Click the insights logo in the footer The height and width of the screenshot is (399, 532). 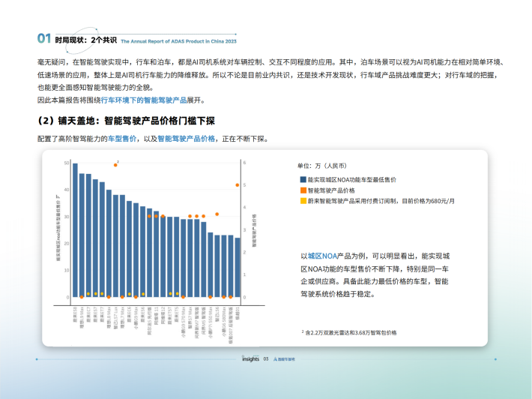250,359
